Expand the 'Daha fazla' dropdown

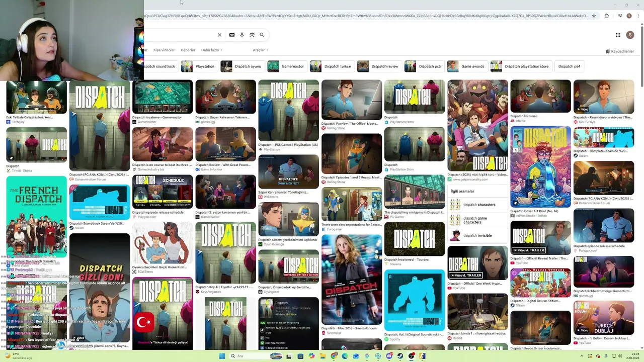coord(212,50)
